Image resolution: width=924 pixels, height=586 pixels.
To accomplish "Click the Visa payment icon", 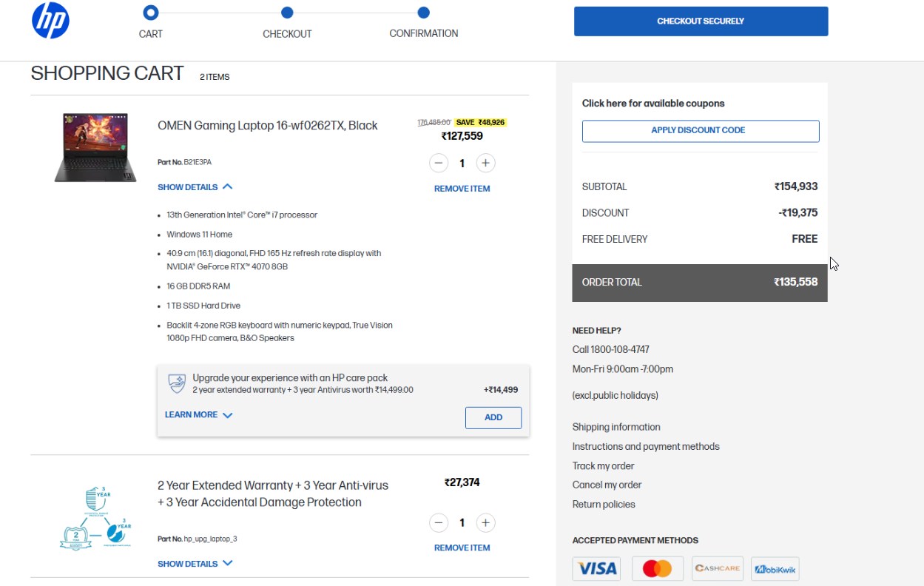I will [x=596, y=568].
